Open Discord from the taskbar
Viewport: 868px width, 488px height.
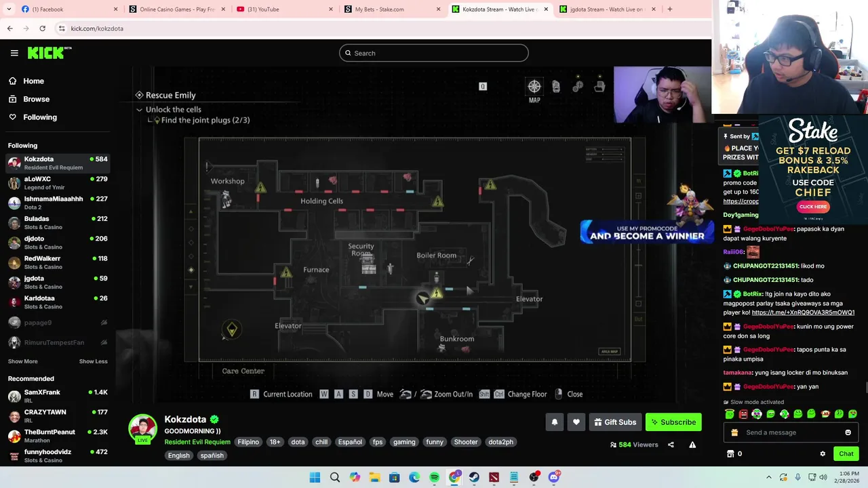tap(554, 477)
